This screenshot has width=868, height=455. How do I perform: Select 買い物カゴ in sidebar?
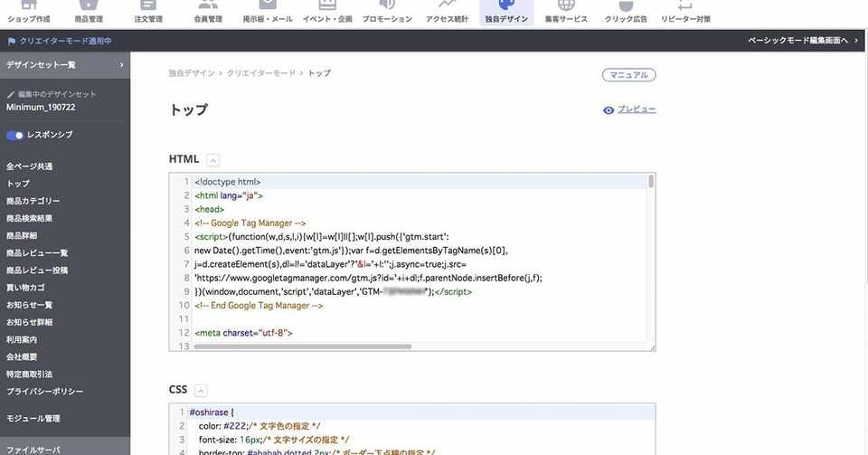pyautogui.click(x=25, y=288)
